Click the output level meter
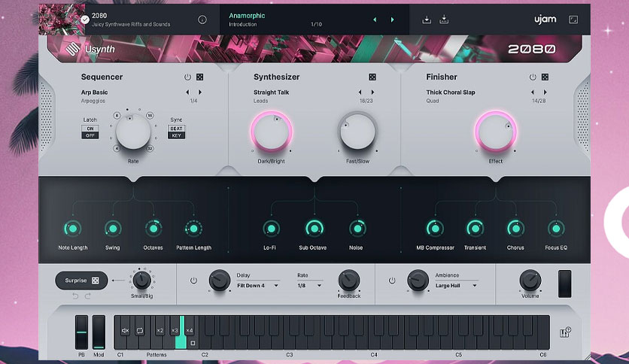Image resolution: width=629 pixels, height=364 pixels. pyautogui.click(x=564, y=284)
